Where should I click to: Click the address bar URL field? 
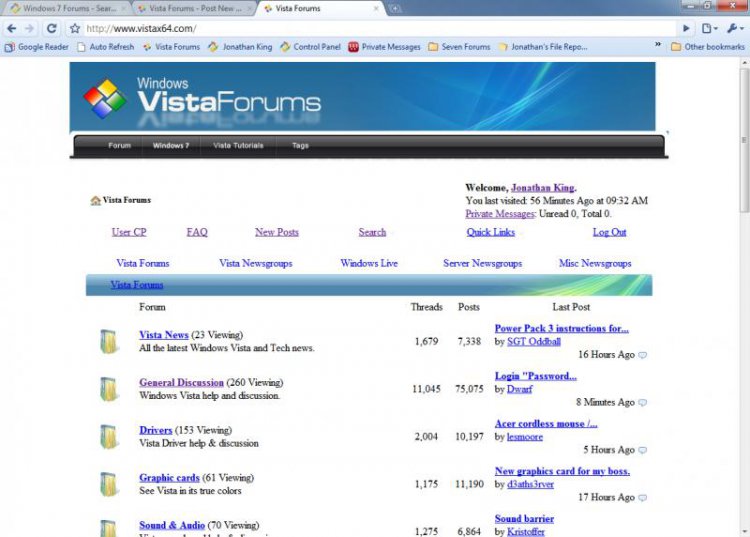380,29
